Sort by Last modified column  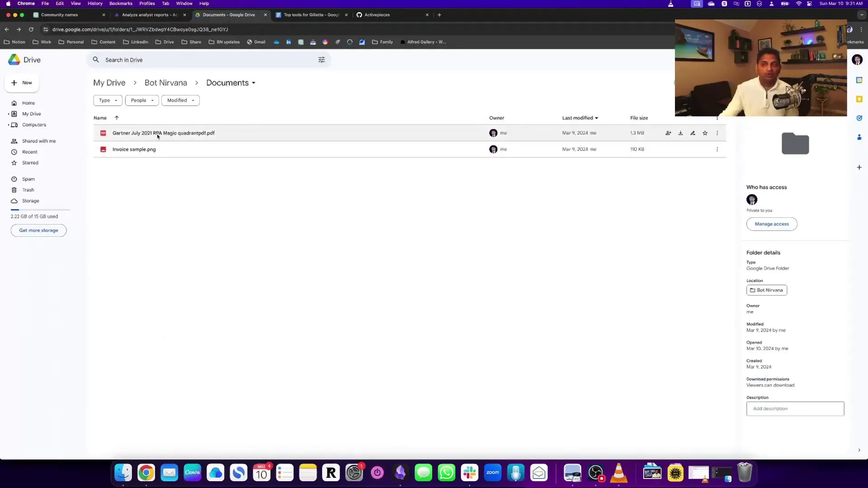pos(580,118)
